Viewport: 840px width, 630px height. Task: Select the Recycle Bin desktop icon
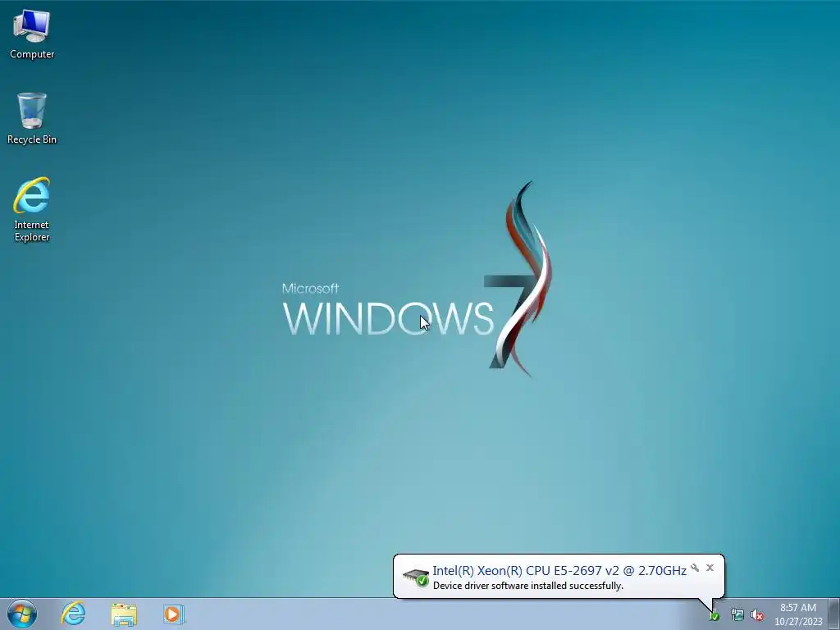point(32,118)
